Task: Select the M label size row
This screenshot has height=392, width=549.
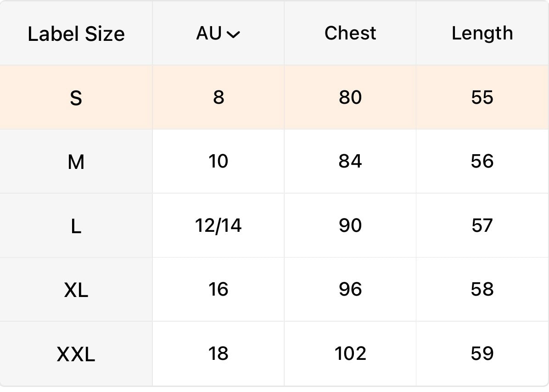Action: click(76, 162)
